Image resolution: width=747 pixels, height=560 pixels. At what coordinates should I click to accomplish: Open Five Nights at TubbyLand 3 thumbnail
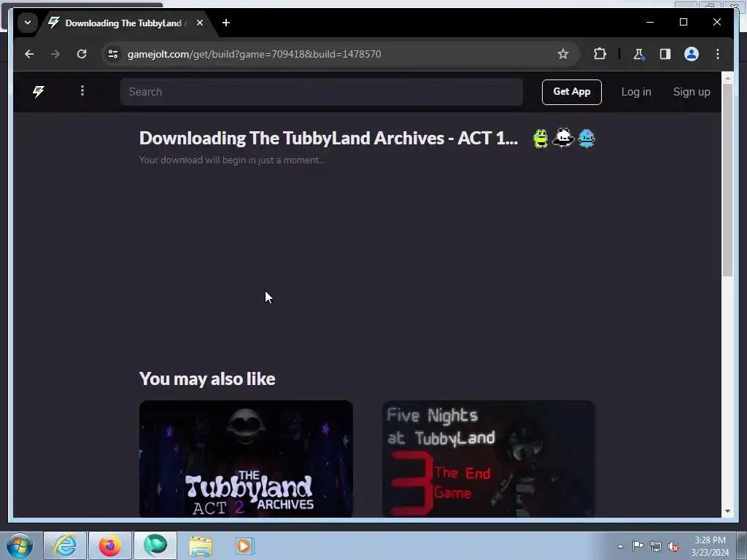tap(488, 459)
